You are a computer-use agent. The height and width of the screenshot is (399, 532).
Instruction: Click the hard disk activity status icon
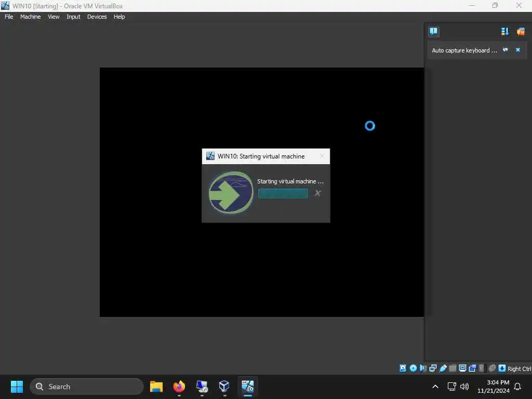[x=403, y=368]
